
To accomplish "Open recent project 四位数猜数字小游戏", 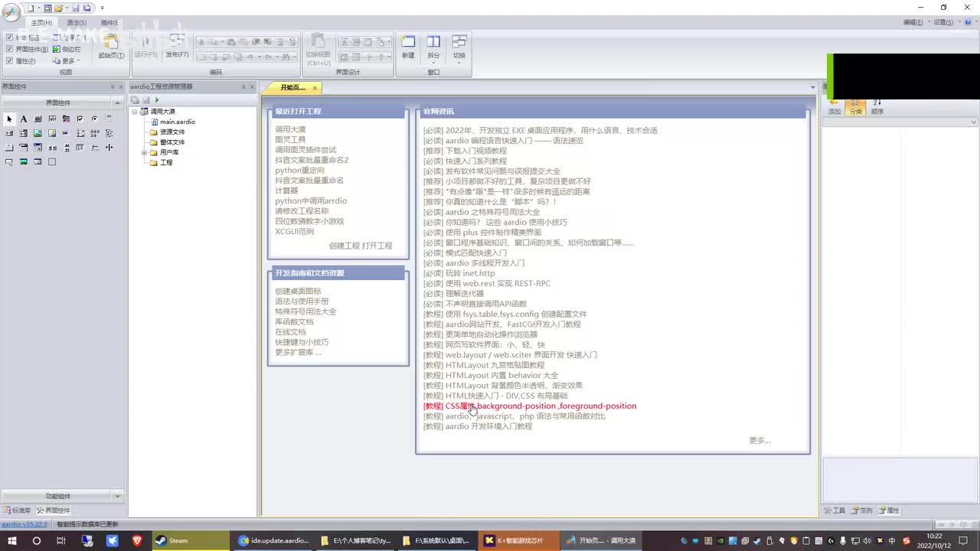I will [309, 221].
